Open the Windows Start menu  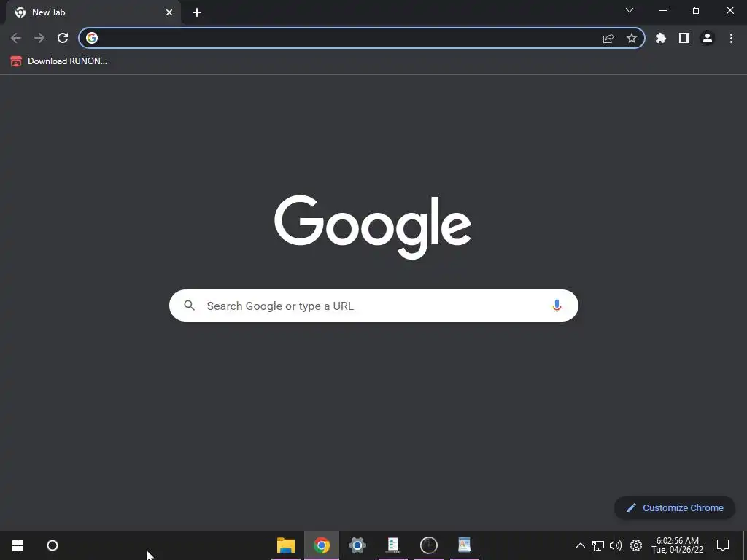click(x=18, y=545)
